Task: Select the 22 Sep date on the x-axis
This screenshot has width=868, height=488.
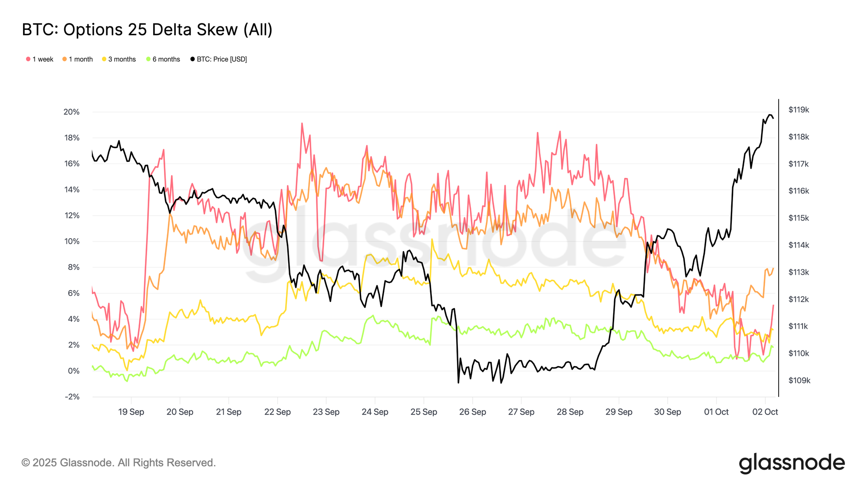Action: click(277, 412)
